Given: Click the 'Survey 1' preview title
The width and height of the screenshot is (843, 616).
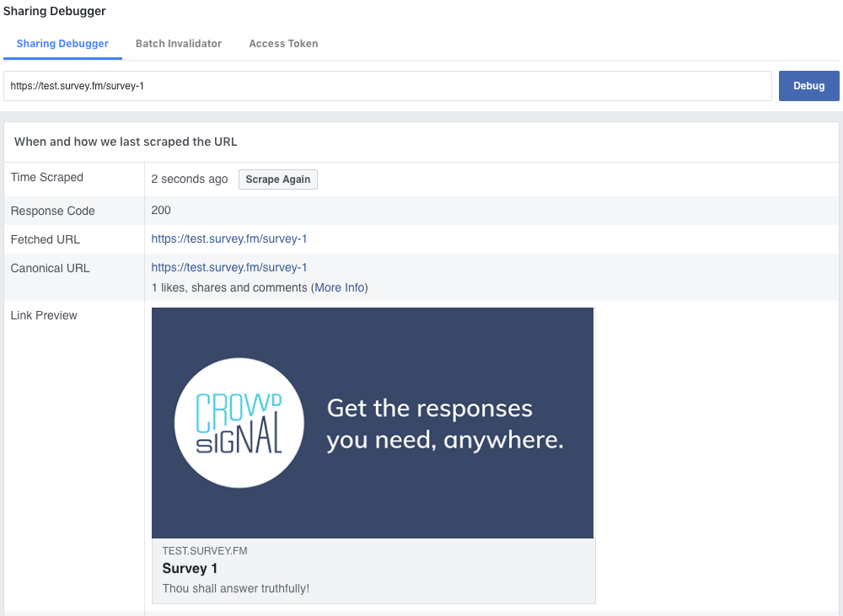Looking at the screenshot, I should click(x=190, y=569).
